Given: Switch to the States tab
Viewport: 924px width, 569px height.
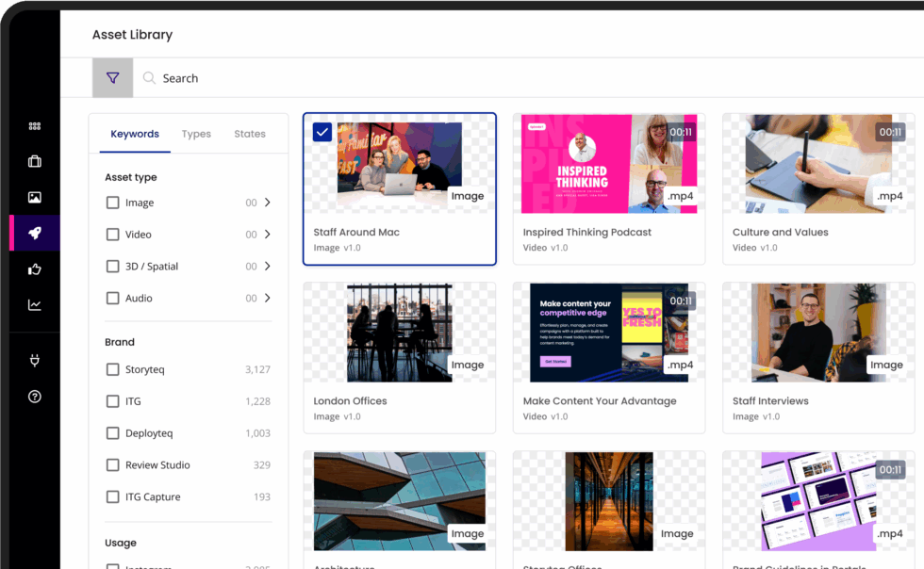Looking at the screenshot, I should pos(250,134).
